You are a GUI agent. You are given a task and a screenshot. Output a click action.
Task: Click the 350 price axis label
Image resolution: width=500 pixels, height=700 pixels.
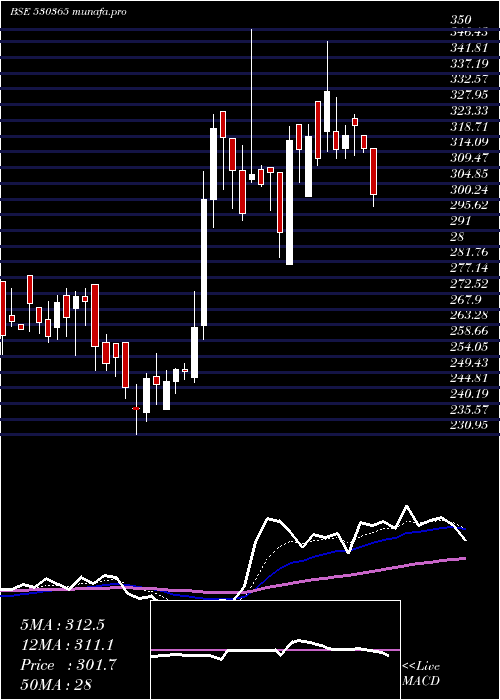tap(461, 20)
